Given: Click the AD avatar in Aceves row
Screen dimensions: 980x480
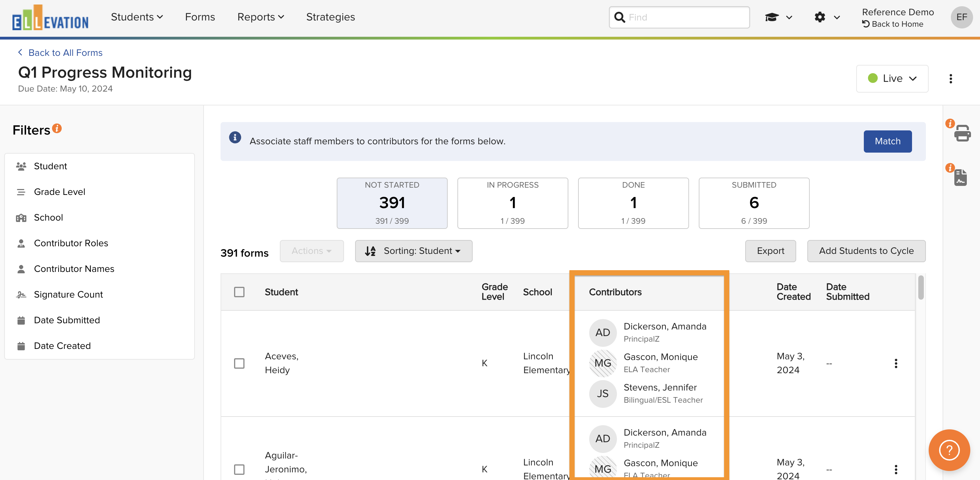Looking at the screenshot, I should coord(603,333).
